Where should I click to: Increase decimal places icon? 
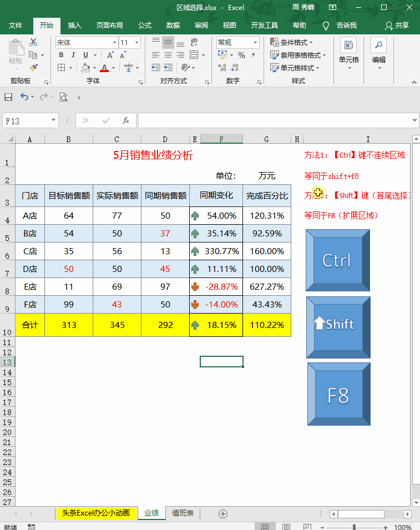click(x=222, y=68)
